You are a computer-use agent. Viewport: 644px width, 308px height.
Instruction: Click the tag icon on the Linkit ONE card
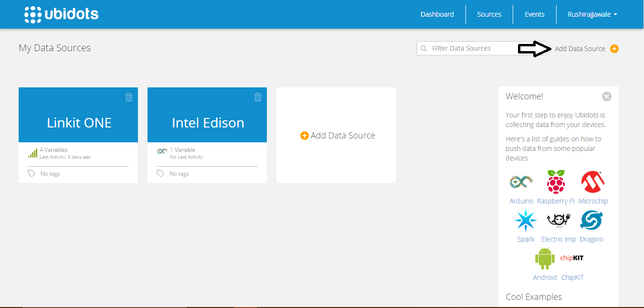pos(32,173)
